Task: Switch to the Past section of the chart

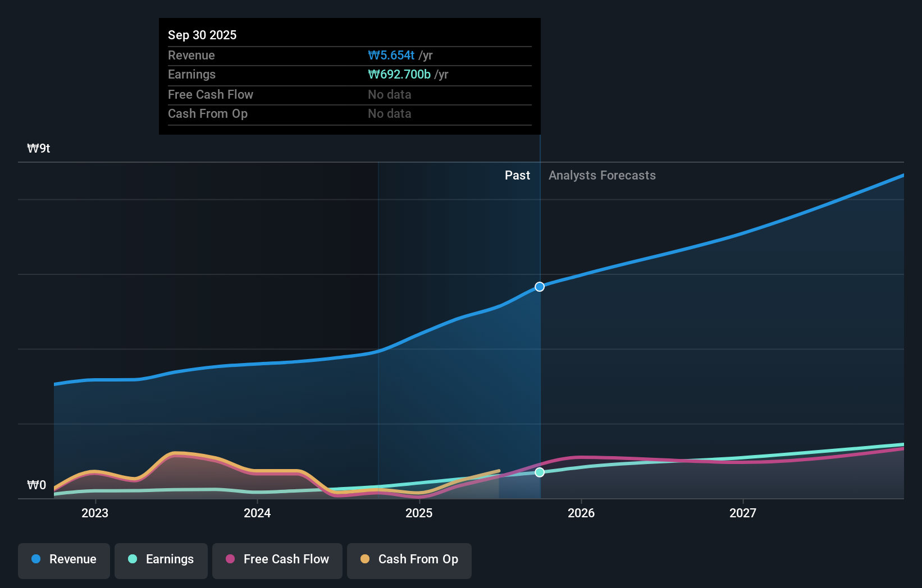Action: coord(517,175)
